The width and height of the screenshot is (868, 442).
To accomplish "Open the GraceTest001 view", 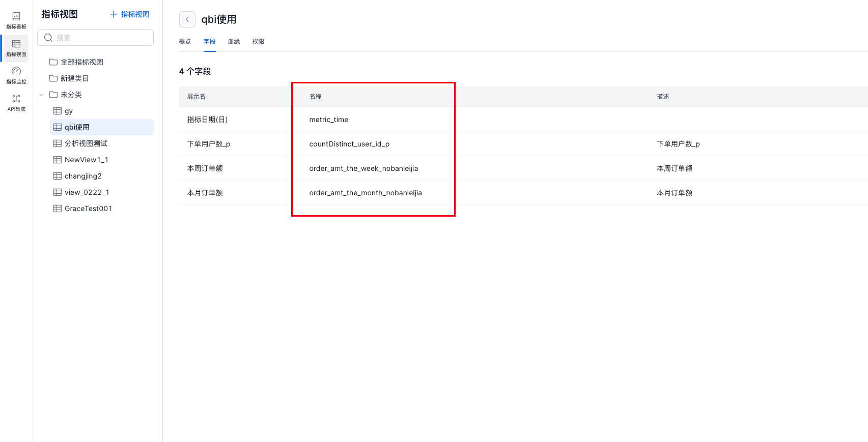I will 88,209.
